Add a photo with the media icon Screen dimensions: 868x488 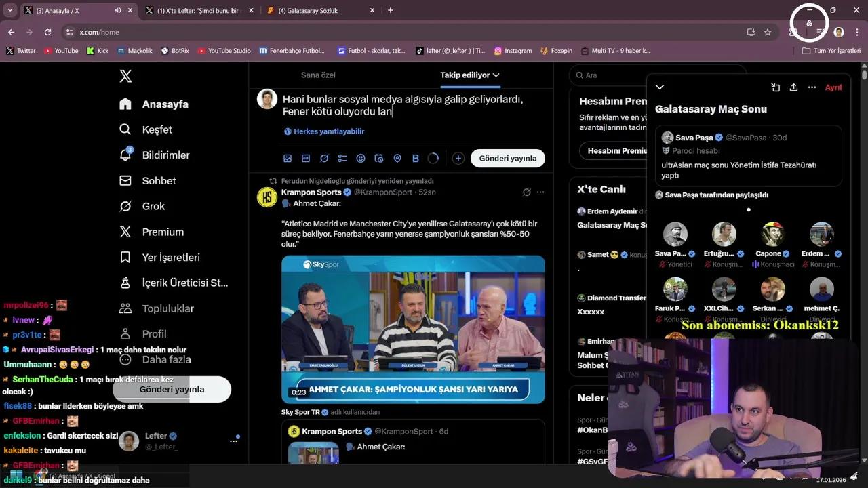point(288,158)
